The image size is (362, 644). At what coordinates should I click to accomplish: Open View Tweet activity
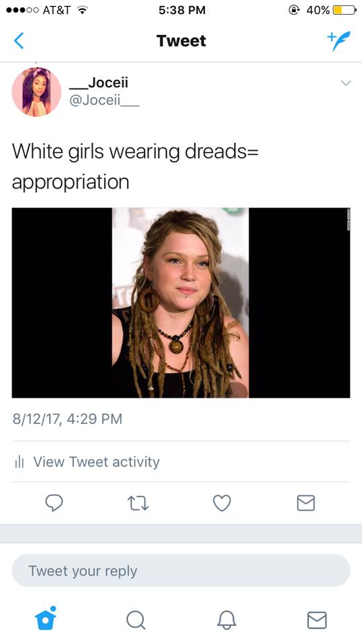pyautogui.click(x=96, y=462)
